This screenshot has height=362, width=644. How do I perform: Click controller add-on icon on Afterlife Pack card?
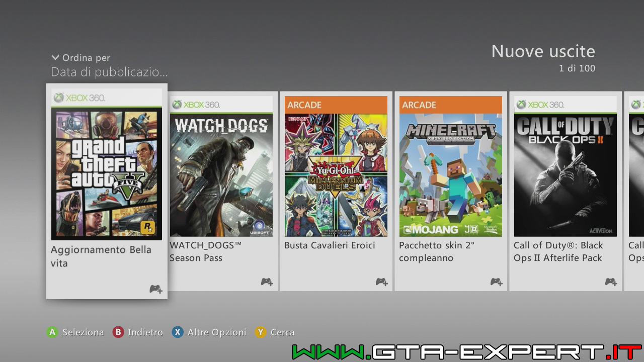(x=611, y=282)
